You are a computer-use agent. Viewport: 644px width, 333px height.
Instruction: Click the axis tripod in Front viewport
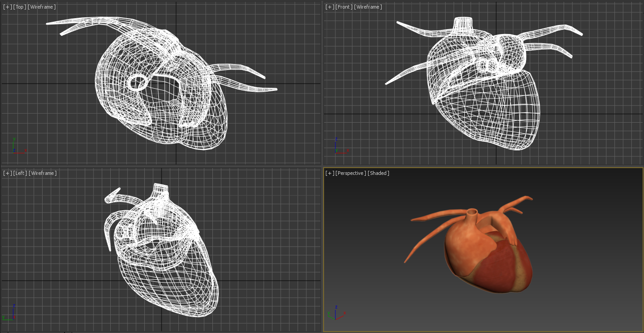(339, 147)
